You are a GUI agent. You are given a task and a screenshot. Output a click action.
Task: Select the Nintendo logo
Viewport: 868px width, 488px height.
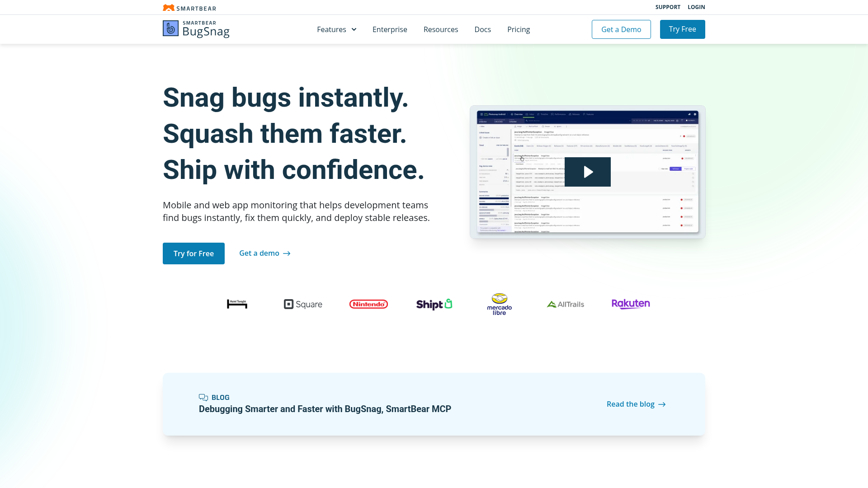[x=368, y=304]
